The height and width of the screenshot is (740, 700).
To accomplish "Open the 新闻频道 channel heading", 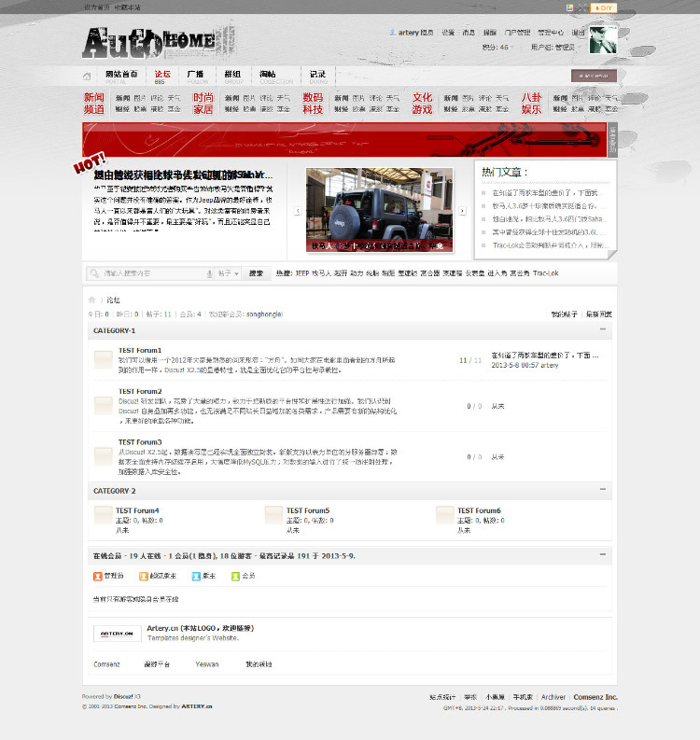I will click(x=94, y=104).
